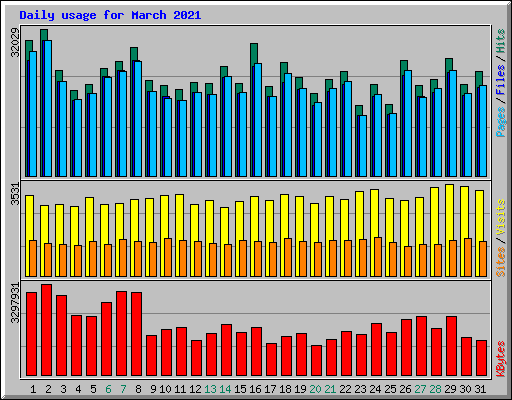This screenshot has height=400, width=512.
Task: Click the day 20 red KBytes bar
Action: coord(316,360)
